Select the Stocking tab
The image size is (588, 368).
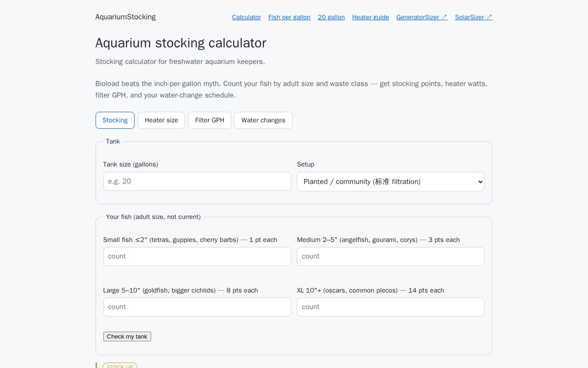coord(115,120)
